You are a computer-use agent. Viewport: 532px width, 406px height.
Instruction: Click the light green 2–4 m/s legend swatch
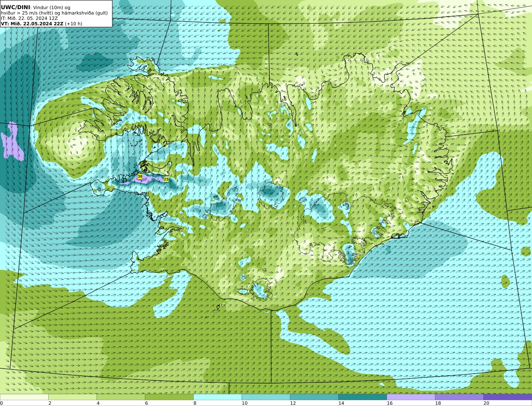[72, 397]
